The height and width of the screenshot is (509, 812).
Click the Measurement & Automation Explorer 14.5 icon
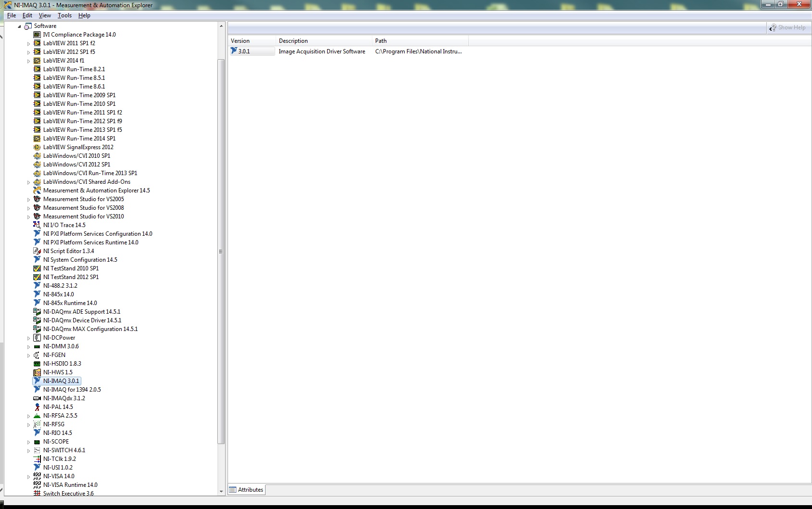click(37, 191)
